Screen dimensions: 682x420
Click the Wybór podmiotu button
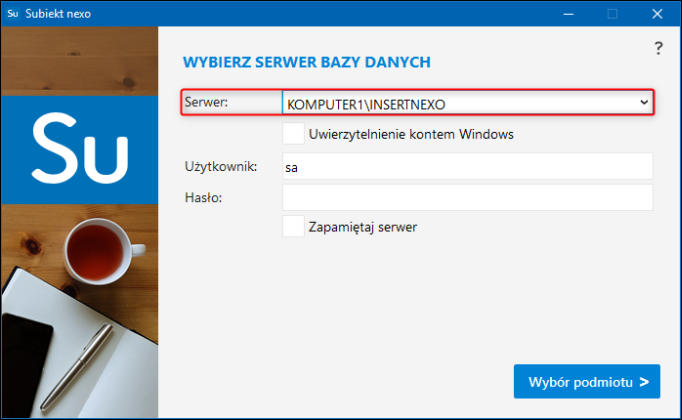tap(587, 381)
